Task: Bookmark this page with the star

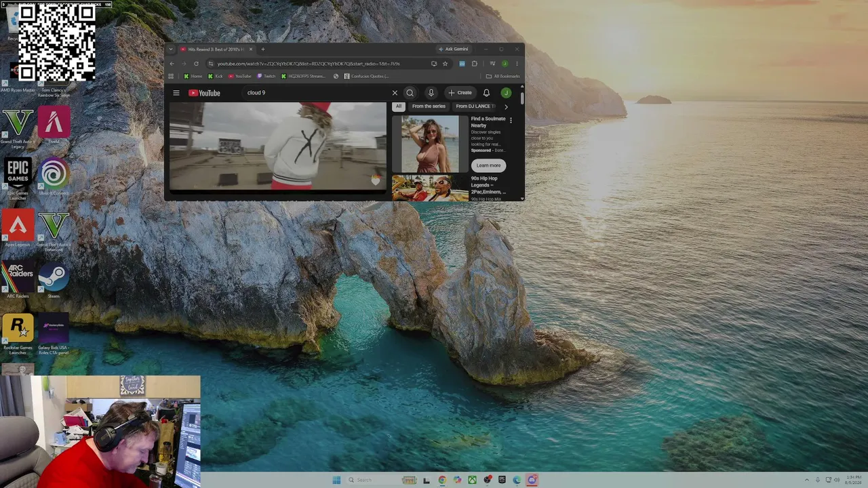Action: pos(445,64)
